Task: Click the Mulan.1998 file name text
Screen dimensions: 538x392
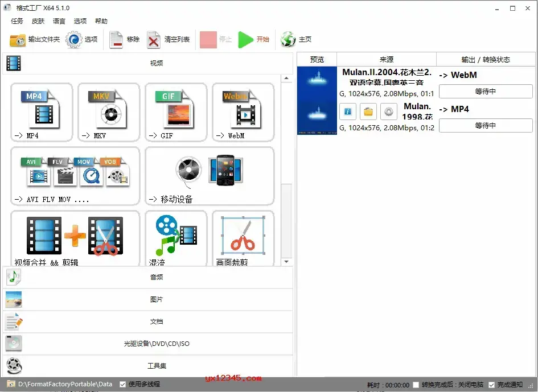Action: click(x=417, y=112)
